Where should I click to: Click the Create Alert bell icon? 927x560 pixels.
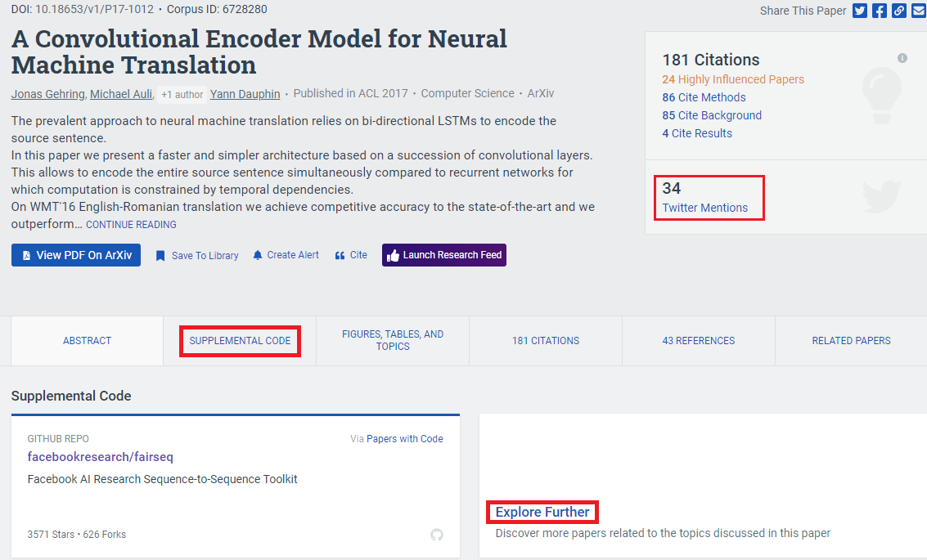(x=258, y=255)
